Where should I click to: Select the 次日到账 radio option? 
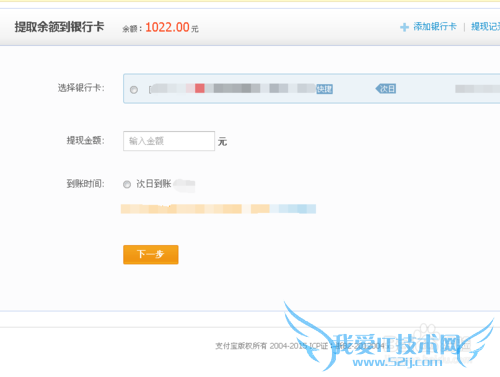pos(127,184)
